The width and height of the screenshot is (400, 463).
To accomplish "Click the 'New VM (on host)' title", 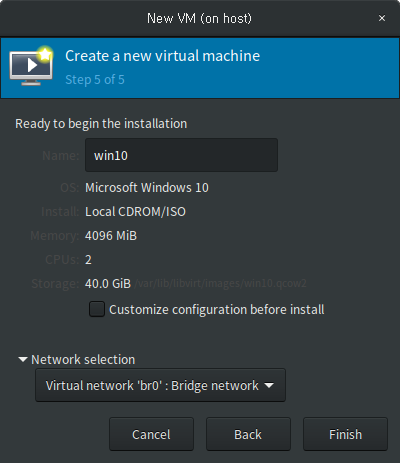I will click(x=199, y=18).
